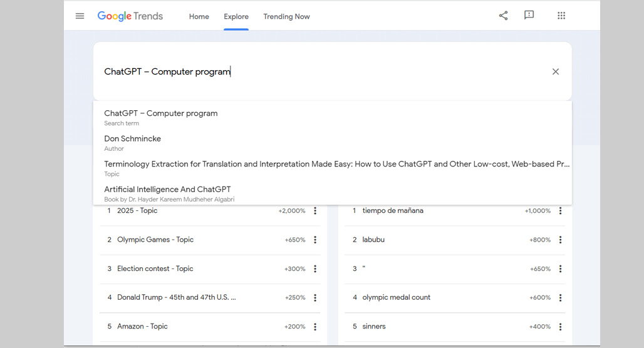Viewport: 644px width, 348px height.
Task: Clear the search box with X
Action: pos(555,71)
